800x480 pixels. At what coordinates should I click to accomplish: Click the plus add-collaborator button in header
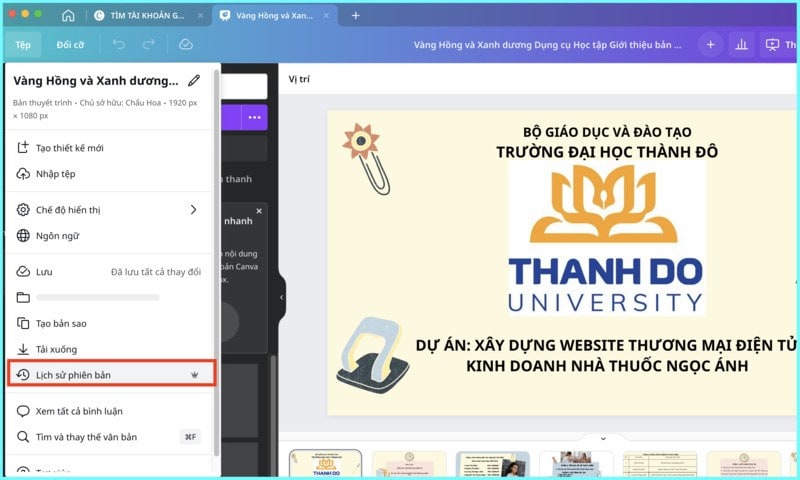coord(710,45)
